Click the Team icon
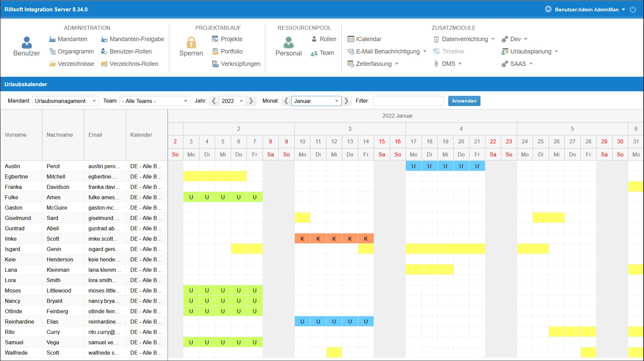Image resolution: width=644 pixels, height=361 pixels. click(314, 53)
